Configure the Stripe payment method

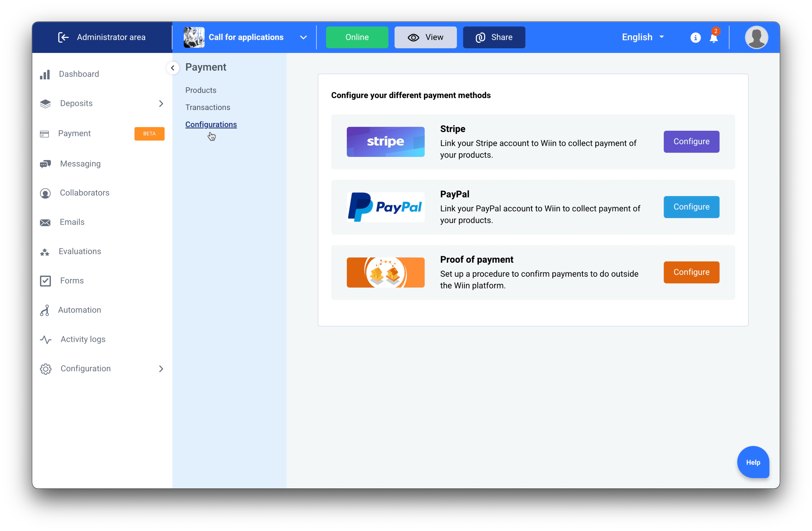[x=691, y=142]
